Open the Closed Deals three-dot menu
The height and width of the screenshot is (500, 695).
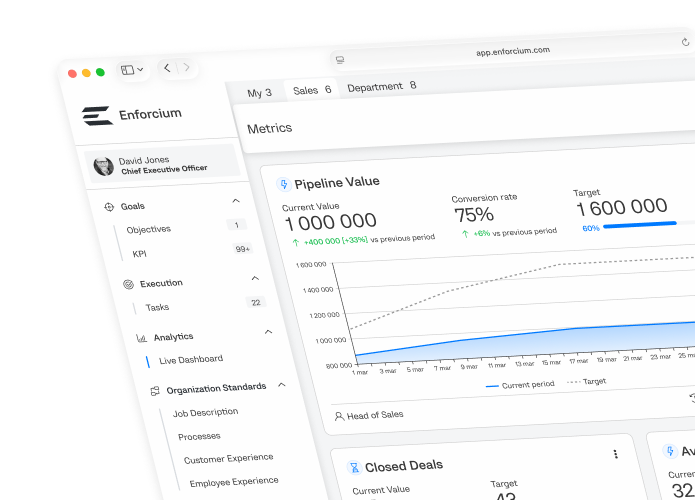click(x=615, y=454)
